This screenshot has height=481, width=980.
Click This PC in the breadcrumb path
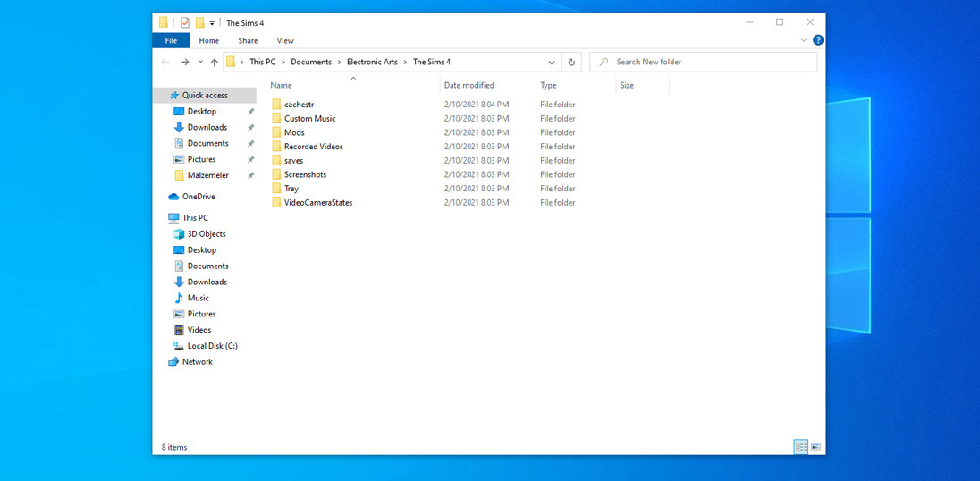263,62
